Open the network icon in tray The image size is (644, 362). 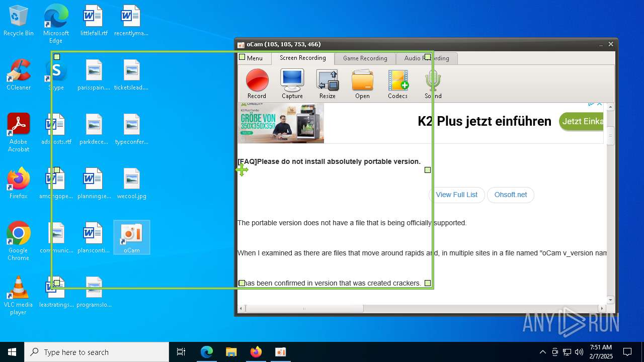coord(567,352)
